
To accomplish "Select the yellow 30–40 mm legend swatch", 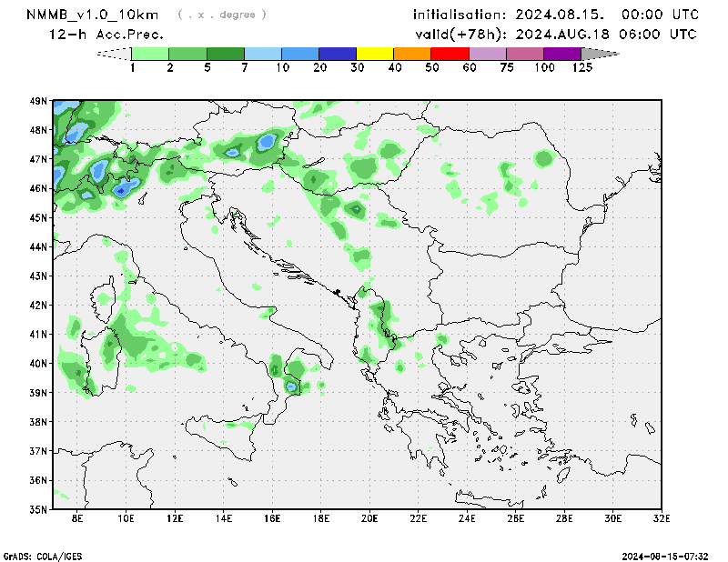I will [x=375, y=54].
